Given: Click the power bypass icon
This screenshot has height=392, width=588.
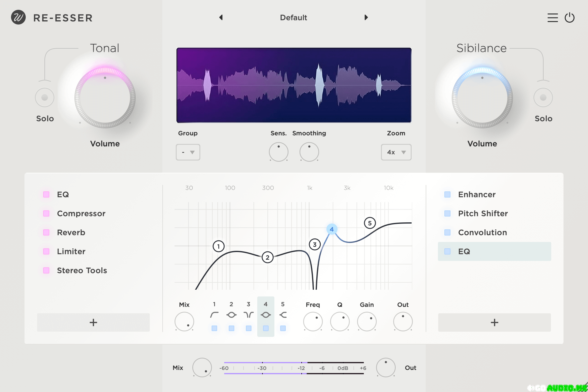Looking at the screenshot, I should [570, 18].
